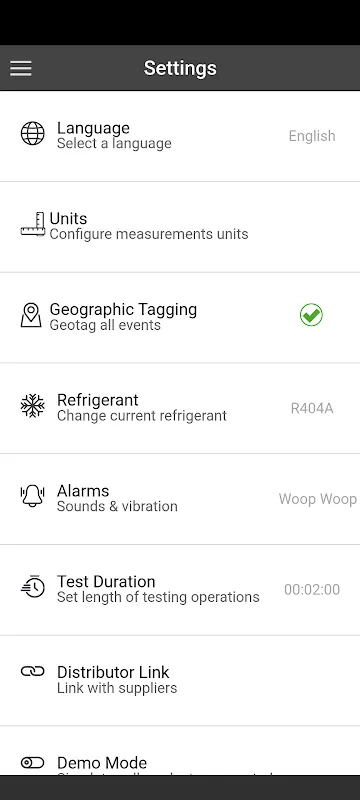This screenshot has height=800, width=360.
Task: Select the Refrigerant title text
Action: [x=97, y=400]
